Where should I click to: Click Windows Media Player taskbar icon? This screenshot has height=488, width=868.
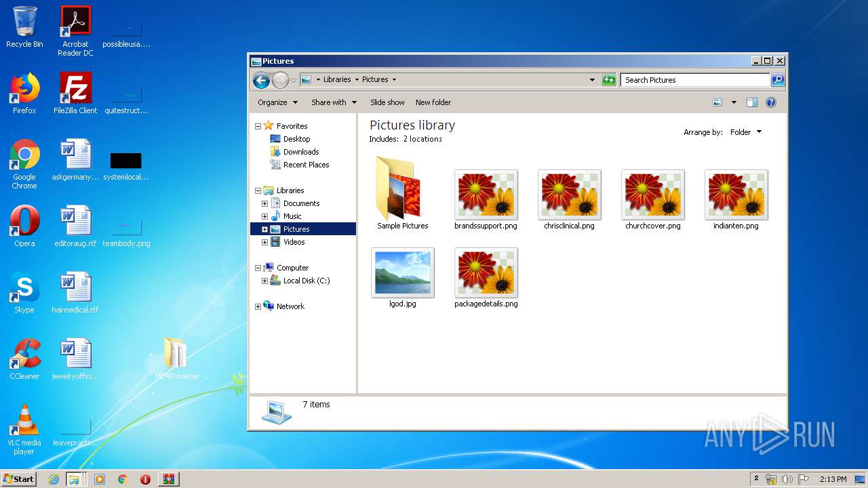click(100, 479)
